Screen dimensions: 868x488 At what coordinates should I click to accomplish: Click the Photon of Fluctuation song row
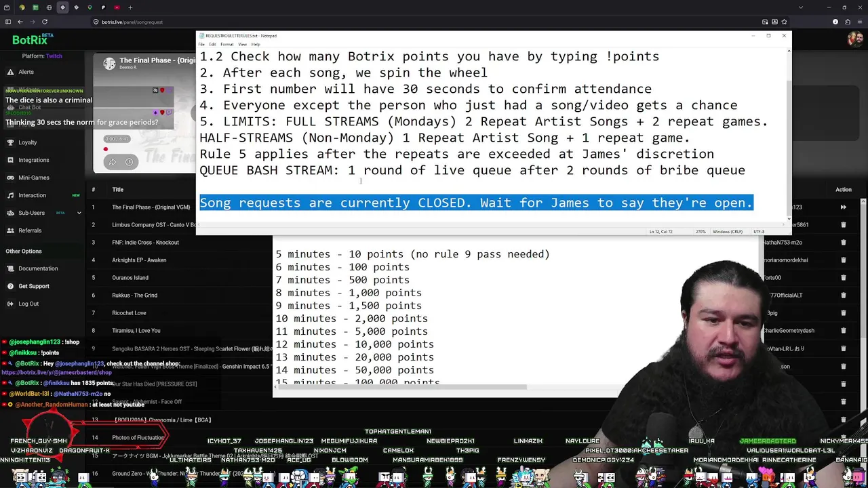coord(138,437)
